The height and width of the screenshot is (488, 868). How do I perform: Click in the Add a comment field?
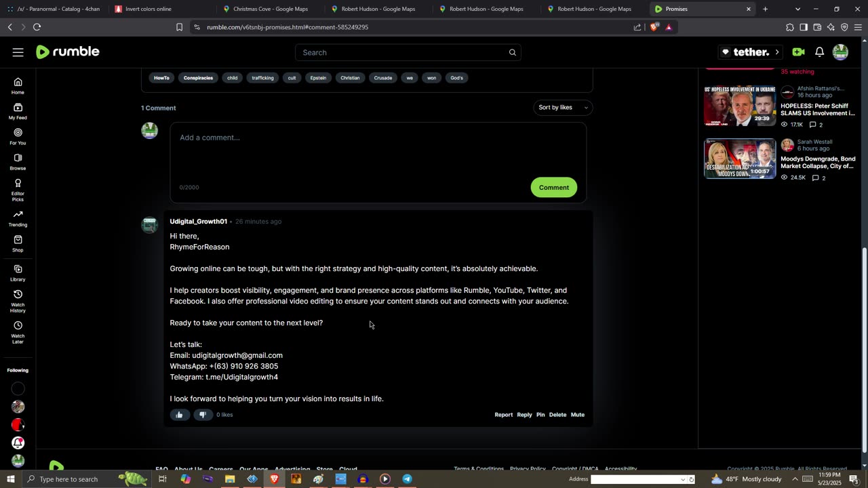point(378,163)
